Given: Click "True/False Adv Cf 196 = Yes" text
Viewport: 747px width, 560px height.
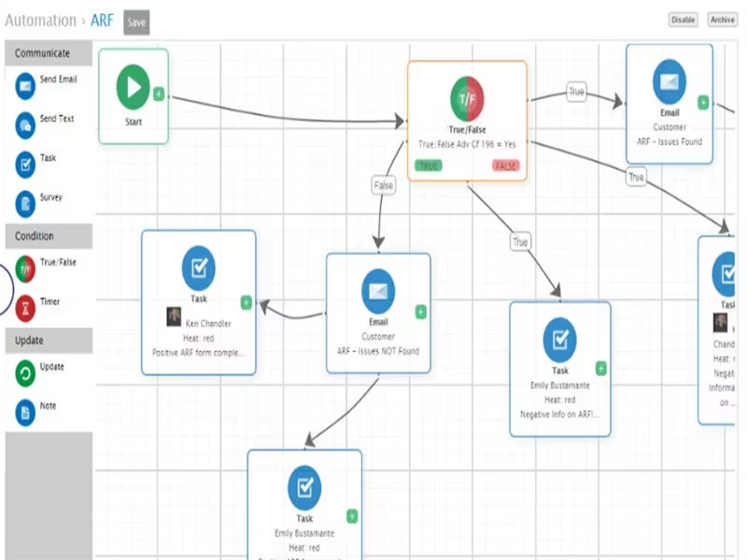Looking at the screenshot, I should pyautogui.click(x=467, y=145).
